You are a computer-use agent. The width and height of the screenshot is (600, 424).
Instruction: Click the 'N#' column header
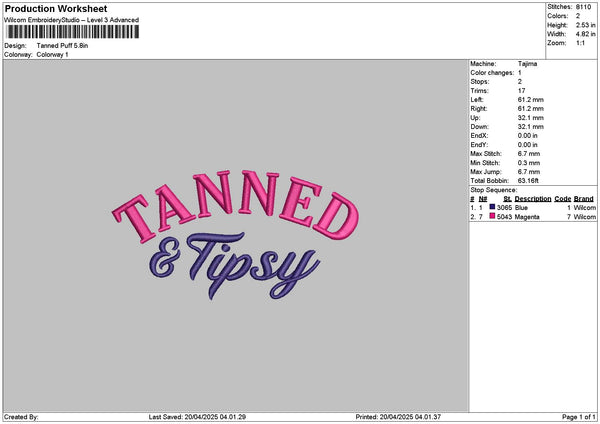point(483,199)
